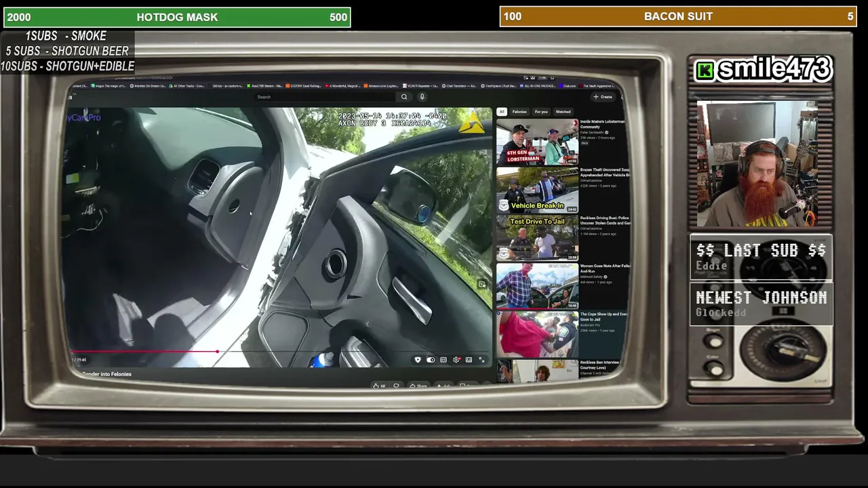The width and height of the screenshot is (868, 488).
Task: Open the Vehicle Break In video thumbnail
Action: click(537, 190)
